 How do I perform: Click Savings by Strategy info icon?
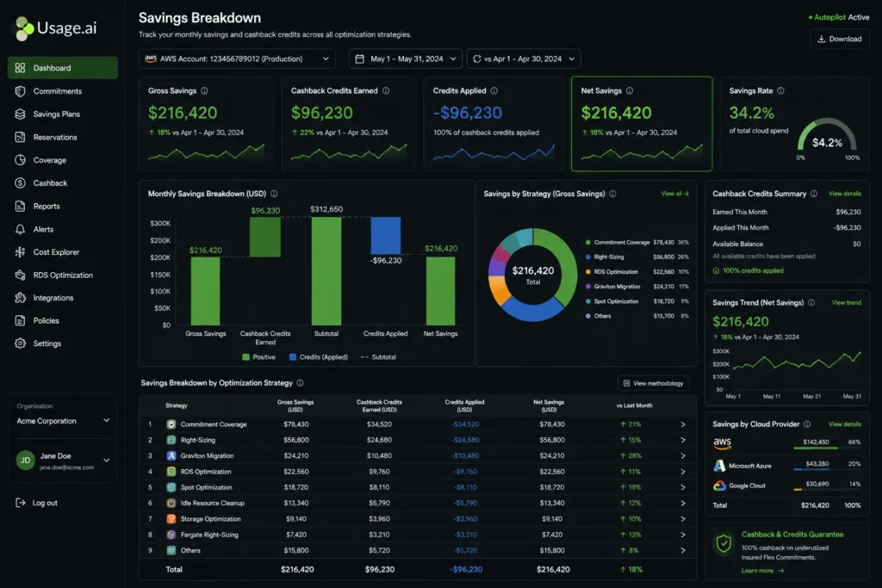pos(612,194)
